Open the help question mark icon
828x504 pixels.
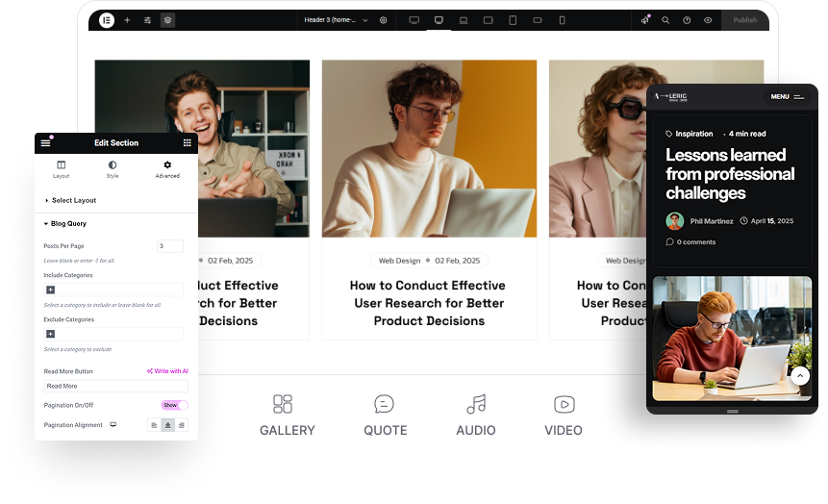coord(687,20)
